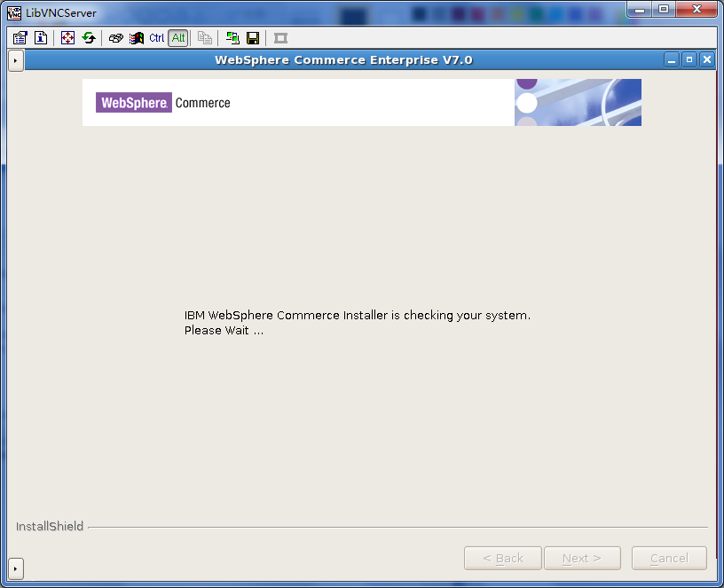Click the disconnect toolbar icon
724x588 pixels.
[280, 38]
